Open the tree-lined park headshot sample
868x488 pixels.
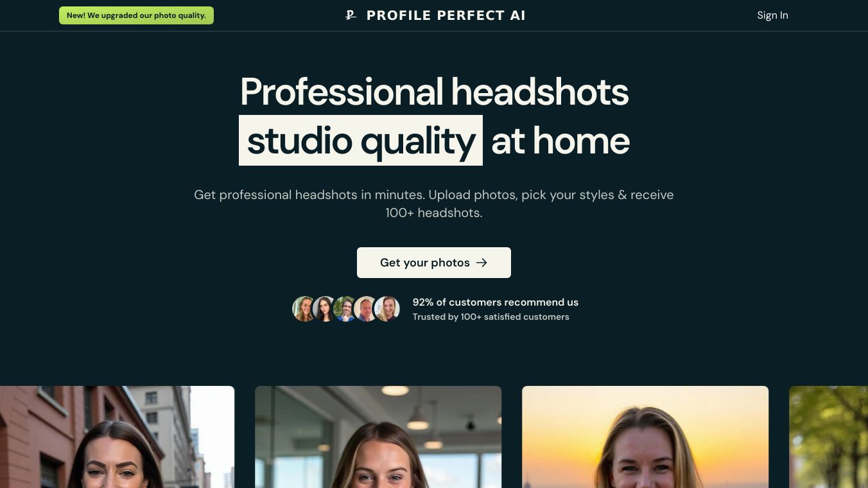(x=828, y=437)
